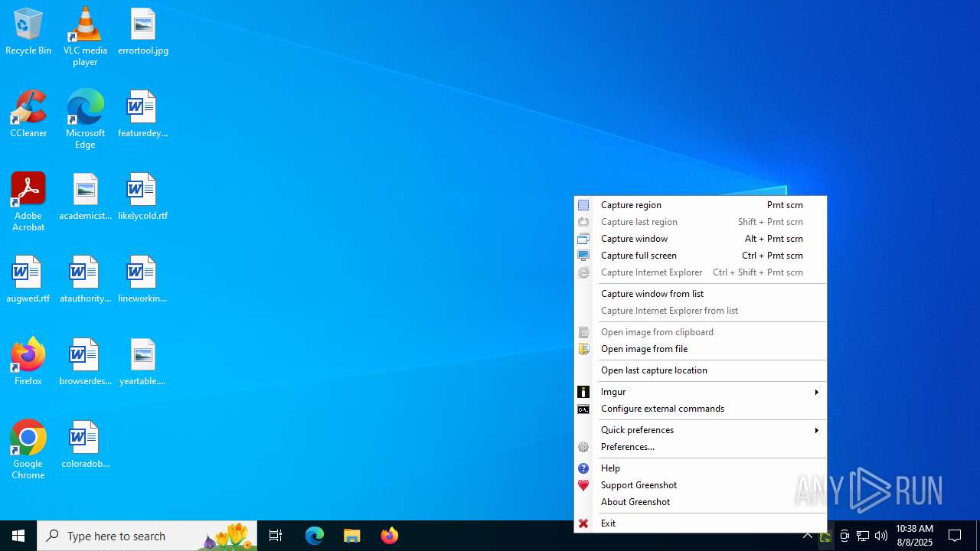
Task: Click the Open image from file folder icon
Action: [583, 349]
